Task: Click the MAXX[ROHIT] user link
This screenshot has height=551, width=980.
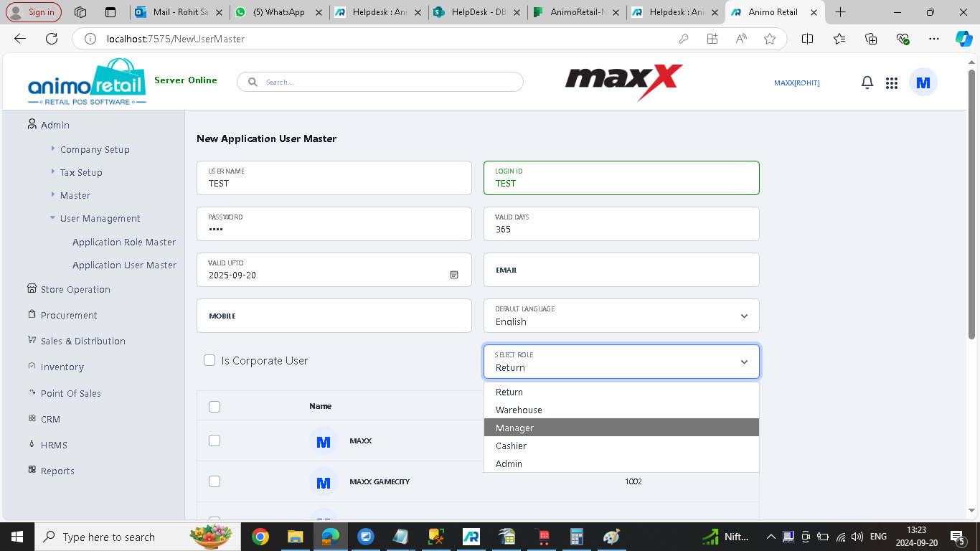Action: point(796,83)
